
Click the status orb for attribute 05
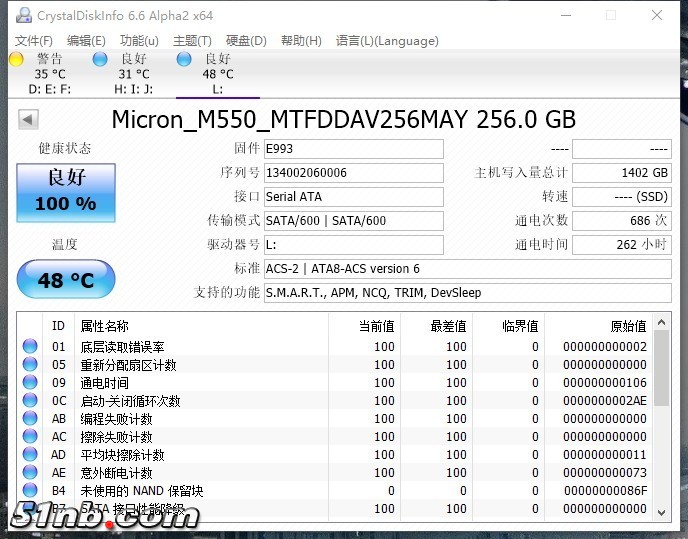(x=29, y=365)
